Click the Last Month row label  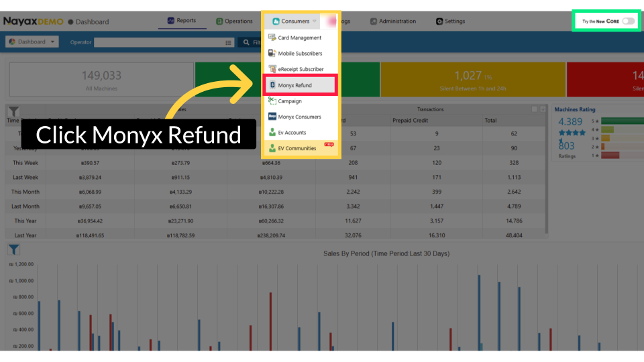[x=25, y=206]
